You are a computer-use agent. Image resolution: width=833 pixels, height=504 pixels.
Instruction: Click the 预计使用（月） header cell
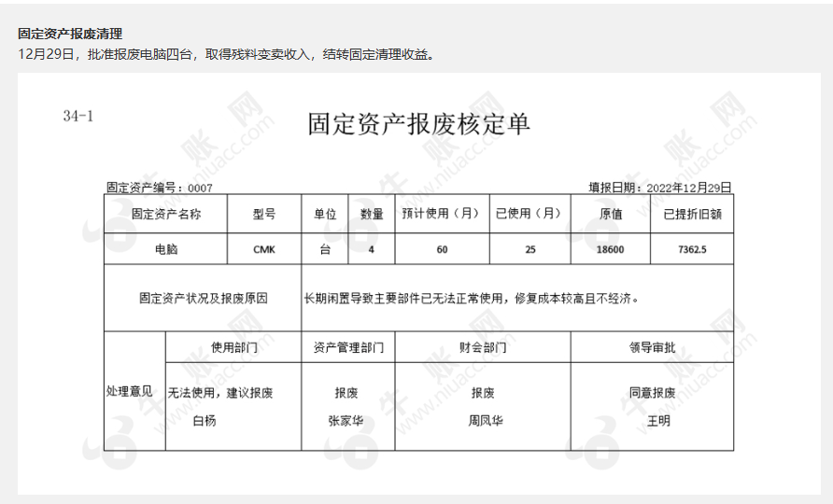pos(441,214)
